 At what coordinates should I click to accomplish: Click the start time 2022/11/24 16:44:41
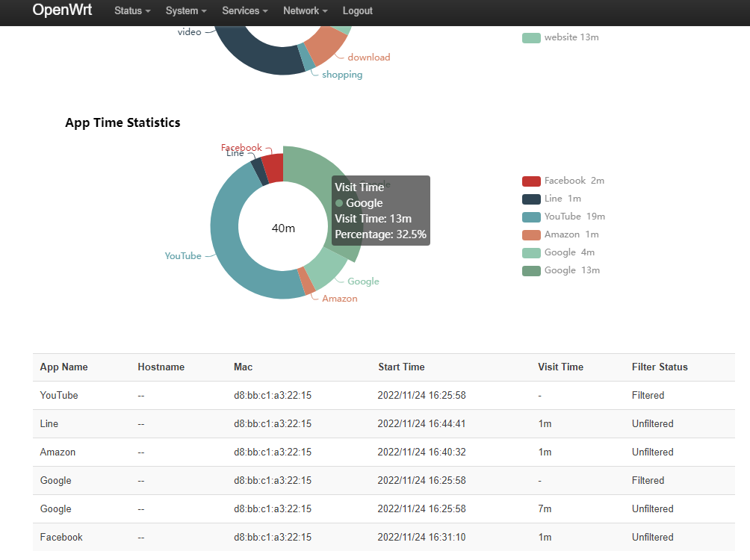(421, 423)
